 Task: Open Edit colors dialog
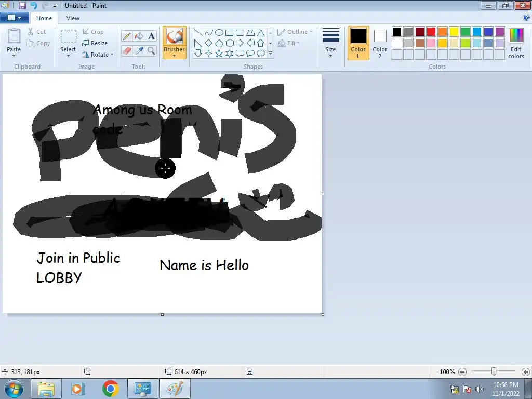pos(516,44)
